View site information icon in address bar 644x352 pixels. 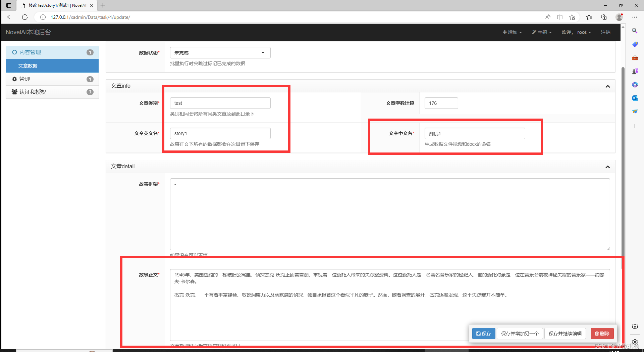tap(43, 17)
